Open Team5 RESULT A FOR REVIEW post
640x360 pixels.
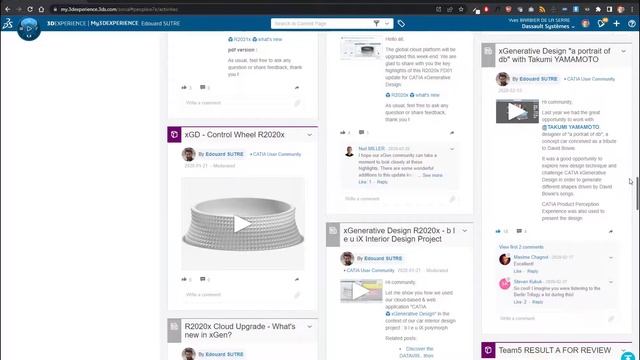tap(555, 350)
